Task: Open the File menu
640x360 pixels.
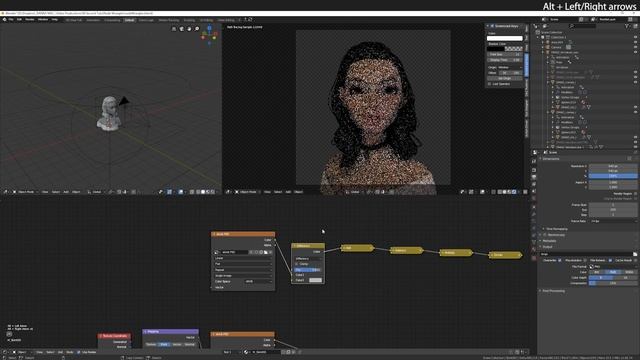Action: [11, 19]
